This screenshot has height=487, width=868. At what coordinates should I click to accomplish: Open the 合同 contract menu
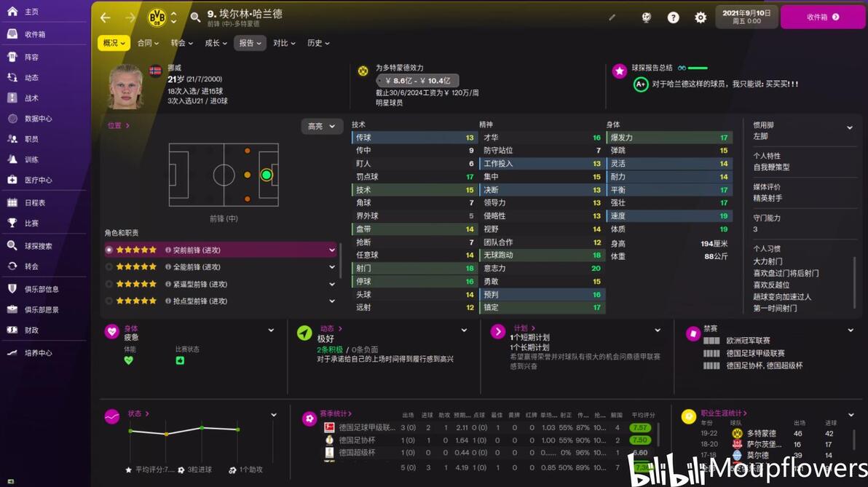click(x=148, y=43)
